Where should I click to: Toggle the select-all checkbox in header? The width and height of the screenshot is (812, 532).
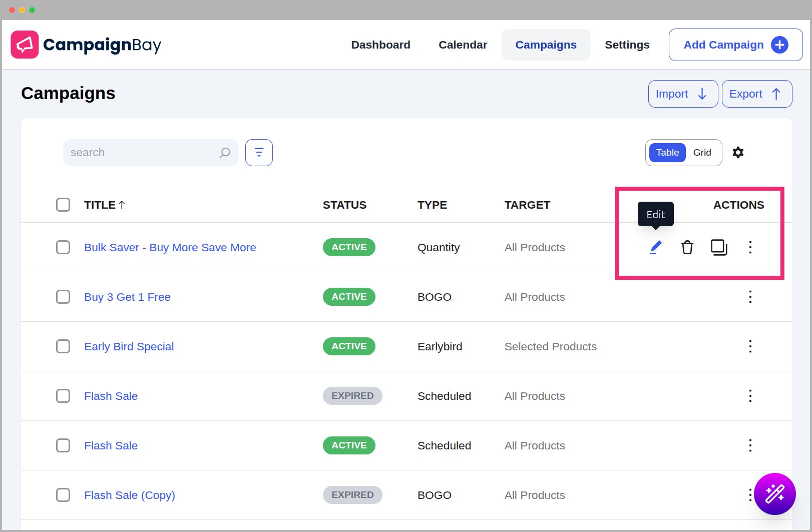tap(63, 205)
